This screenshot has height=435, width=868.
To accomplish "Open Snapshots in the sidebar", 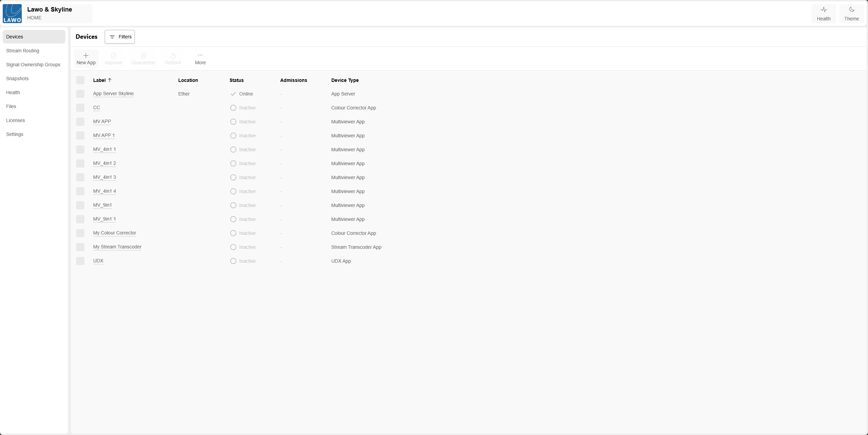I will click(34, 79).
